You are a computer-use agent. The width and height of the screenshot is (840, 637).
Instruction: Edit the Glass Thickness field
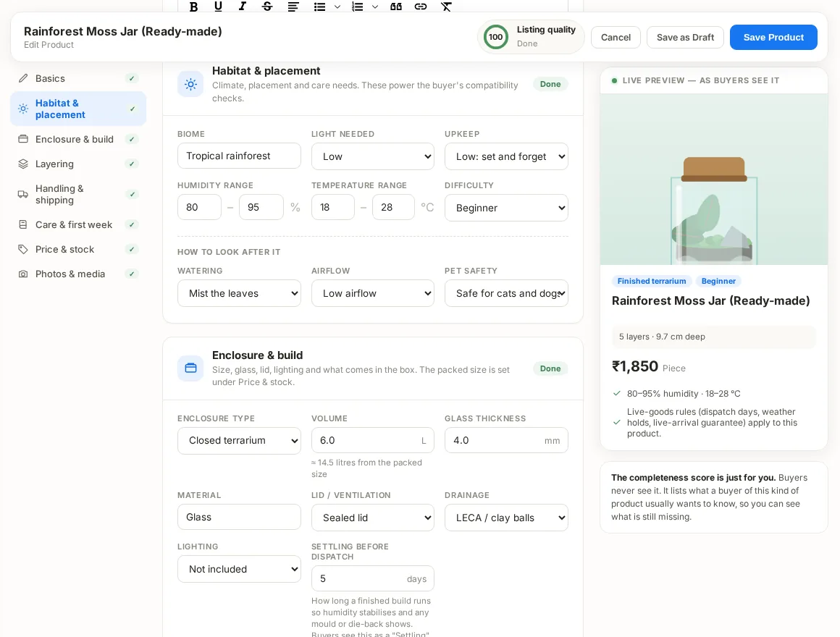click(506, 440)
